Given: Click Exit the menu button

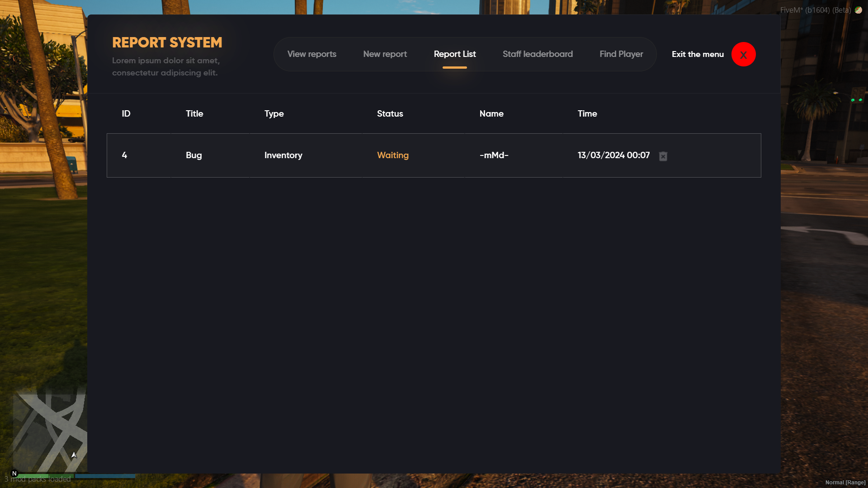Looking at the screenshot, I should click(x=697, y=54).
